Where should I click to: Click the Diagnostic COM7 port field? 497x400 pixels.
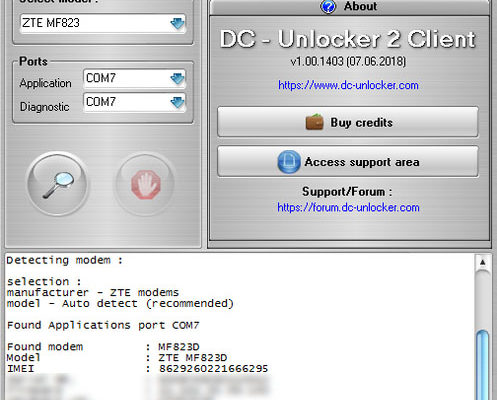134,102
